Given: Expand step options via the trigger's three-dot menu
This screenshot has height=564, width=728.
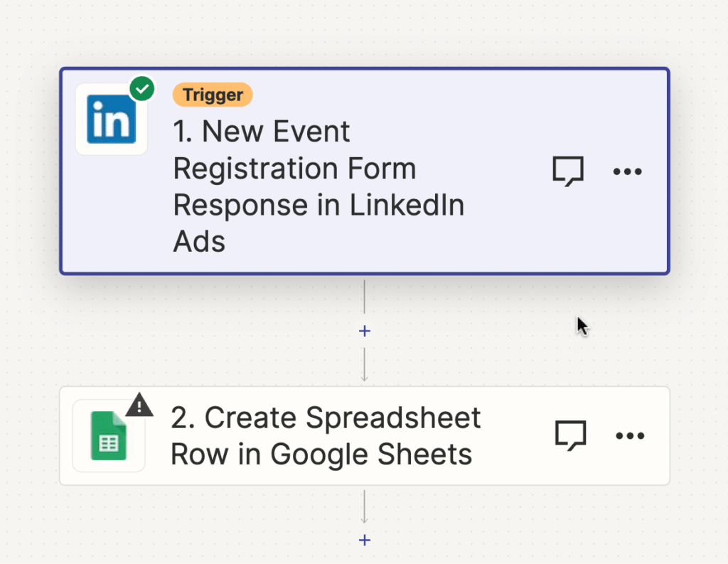Looking at the screenshot, I should pyautogui.click(x=627, y=171).
